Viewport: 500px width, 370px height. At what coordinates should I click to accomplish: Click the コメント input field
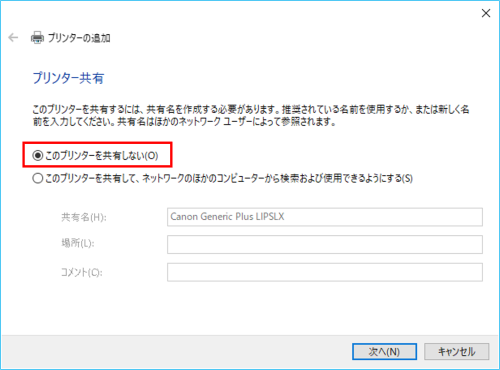(x=325, y=272)
